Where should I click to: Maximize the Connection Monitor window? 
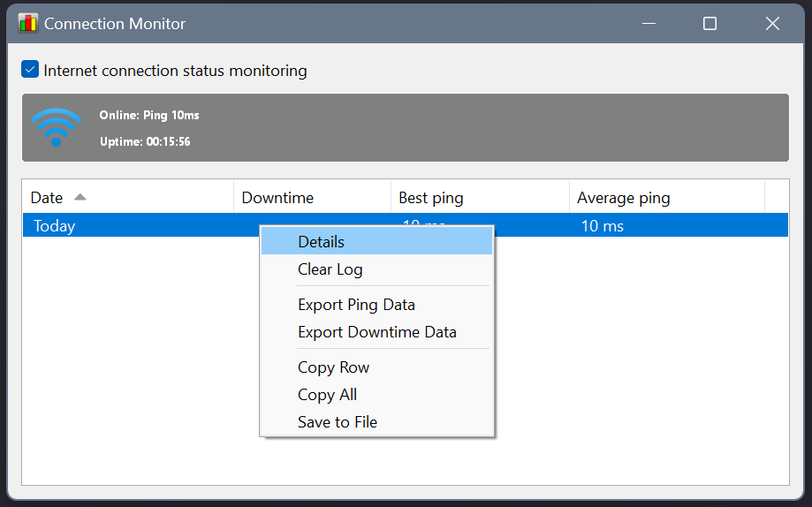(710, 24)
